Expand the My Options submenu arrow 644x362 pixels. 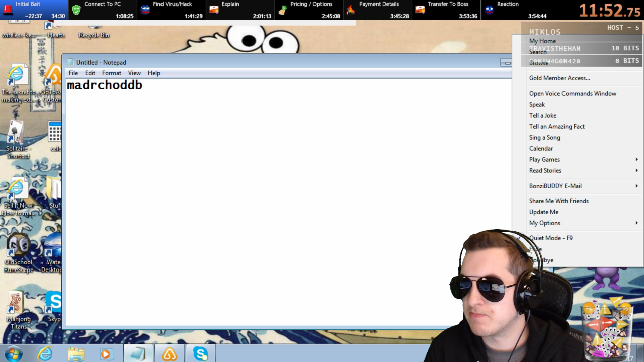pos(636,223)
